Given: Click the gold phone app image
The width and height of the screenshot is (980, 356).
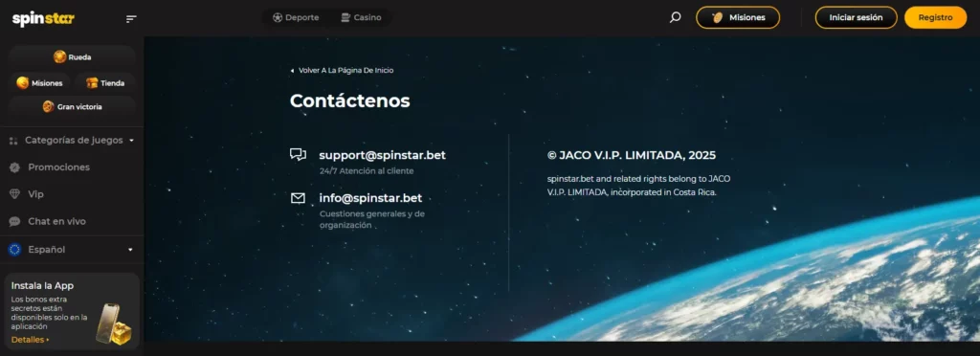Looking at the screenshot, I should (x=113, y=323).
